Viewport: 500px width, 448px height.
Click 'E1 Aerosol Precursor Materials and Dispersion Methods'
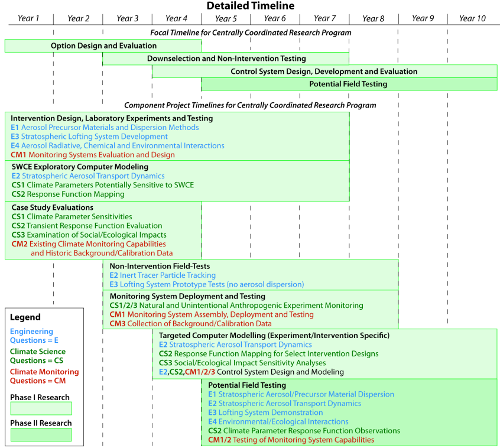(x=105, y=128)
